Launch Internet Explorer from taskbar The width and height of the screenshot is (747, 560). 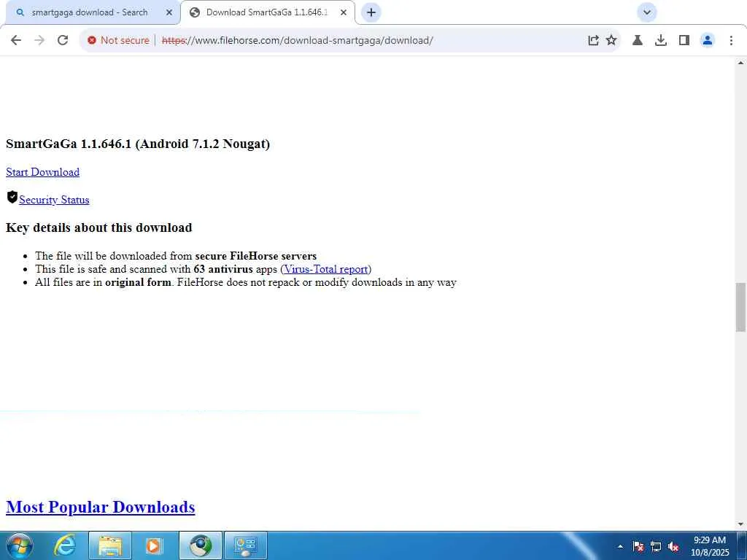pos(65,545)
